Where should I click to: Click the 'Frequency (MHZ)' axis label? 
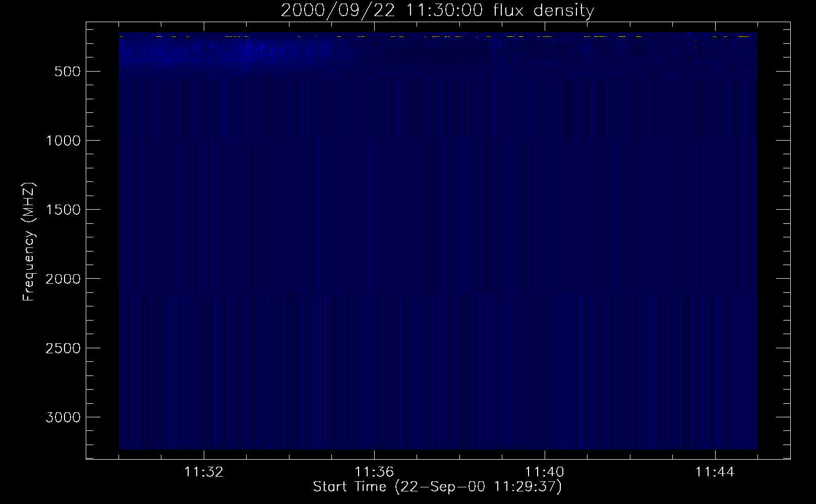(x=29, y=241)
